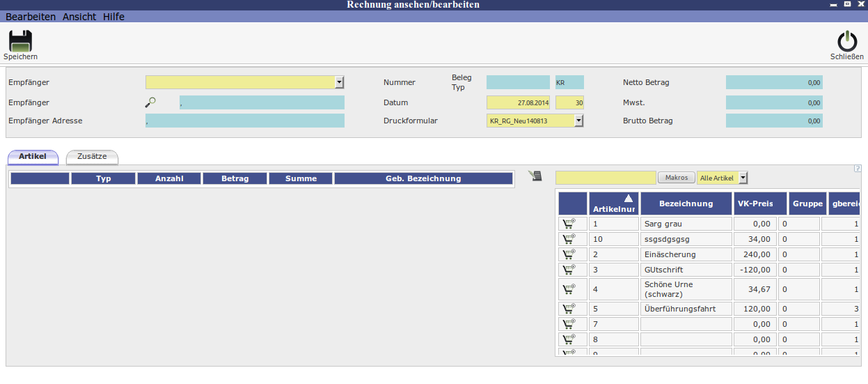Image resolution: width=868 pixels, height=384 pixels.
Task: Open the Hilfe menu
Action: coord(113,17)
